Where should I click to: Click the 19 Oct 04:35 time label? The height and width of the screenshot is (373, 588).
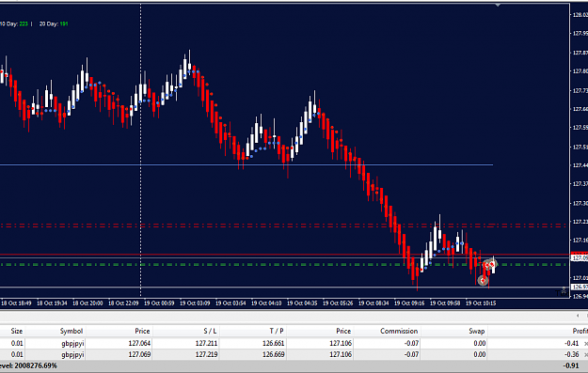coord(302,303)
